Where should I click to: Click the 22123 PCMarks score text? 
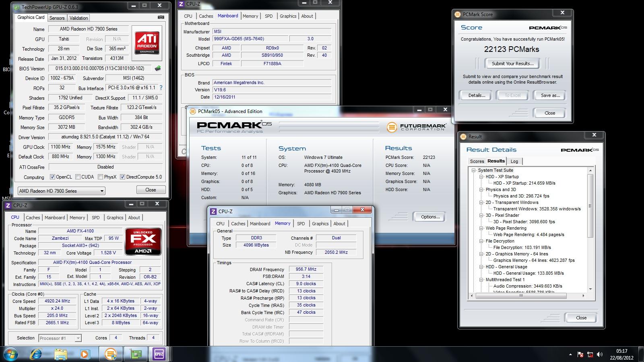tap(512, 49)
